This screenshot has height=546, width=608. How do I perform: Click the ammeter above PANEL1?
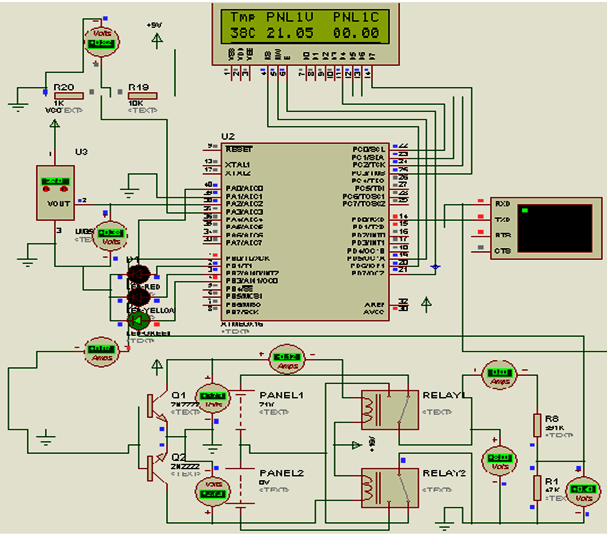tap(288, 357)
